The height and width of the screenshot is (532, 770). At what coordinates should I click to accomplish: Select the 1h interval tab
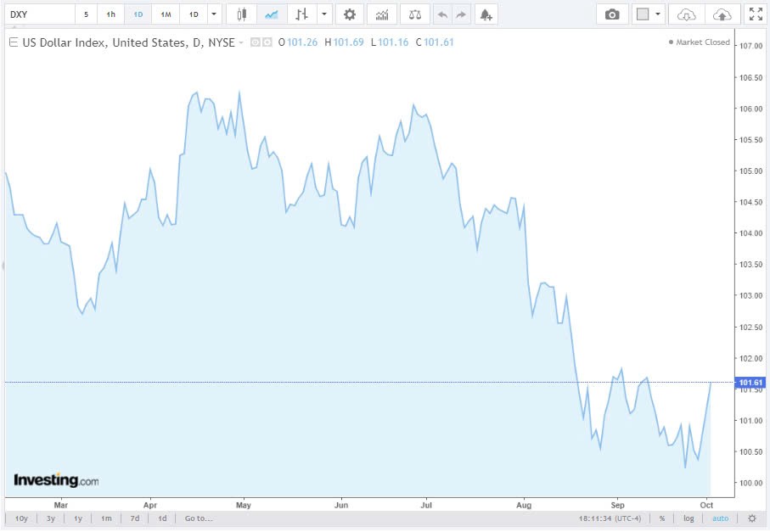click(111, 14)
